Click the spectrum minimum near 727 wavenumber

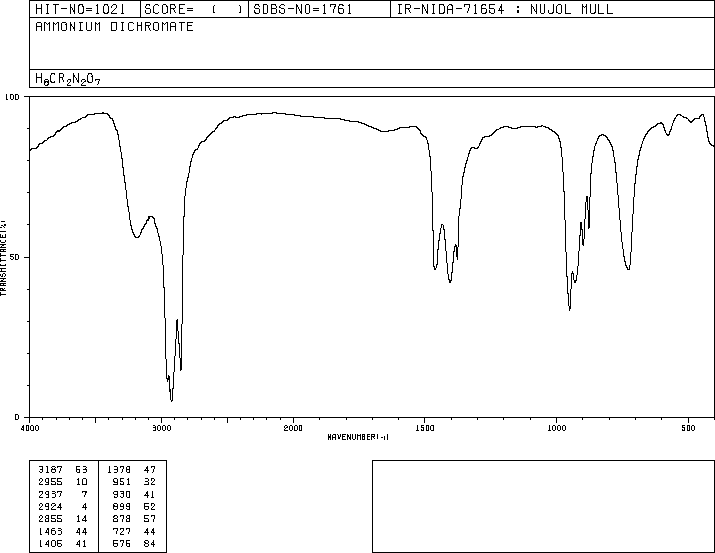628,269
